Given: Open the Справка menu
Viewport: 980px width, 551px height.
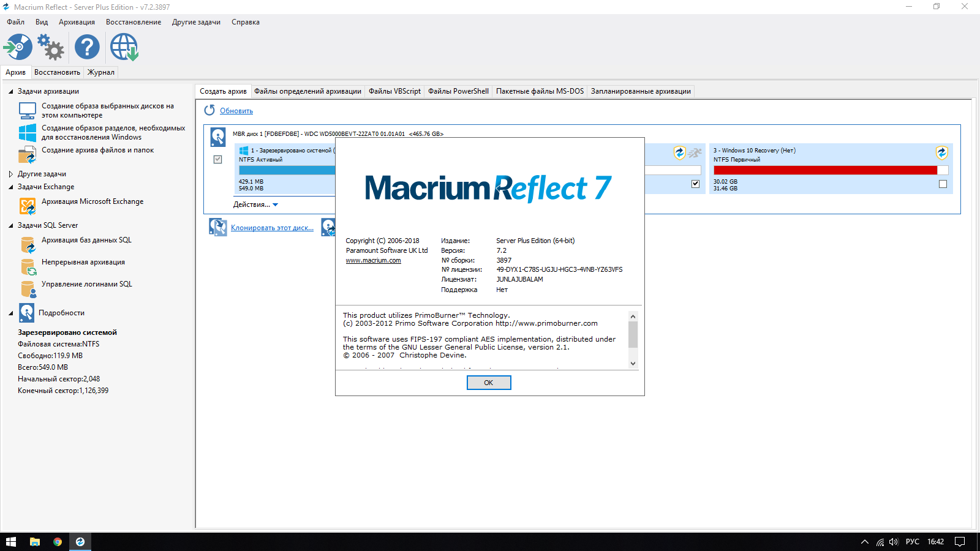Looking at the screenshot, I should 246,22.
